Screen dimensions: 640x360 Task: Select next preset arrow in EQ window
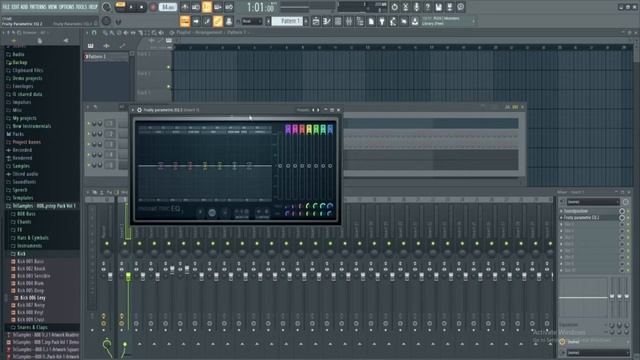[x=318, y=110]
